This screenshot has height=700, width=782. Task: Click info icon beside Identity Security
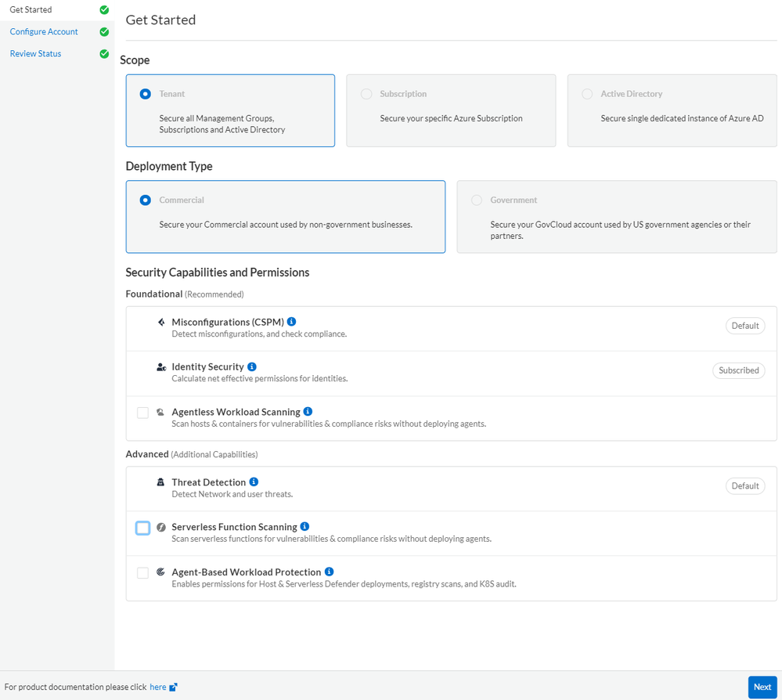252,366
